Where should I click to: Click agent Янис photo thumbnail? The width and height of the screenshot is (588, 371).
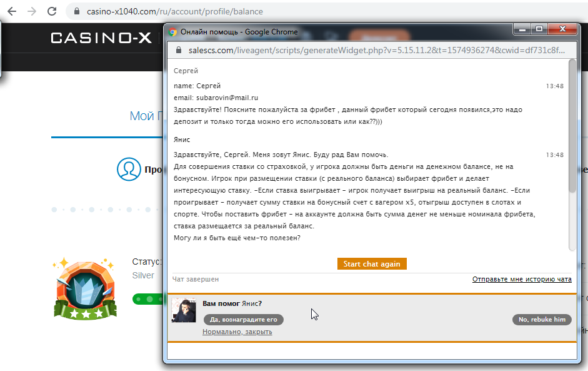[184, 310]
